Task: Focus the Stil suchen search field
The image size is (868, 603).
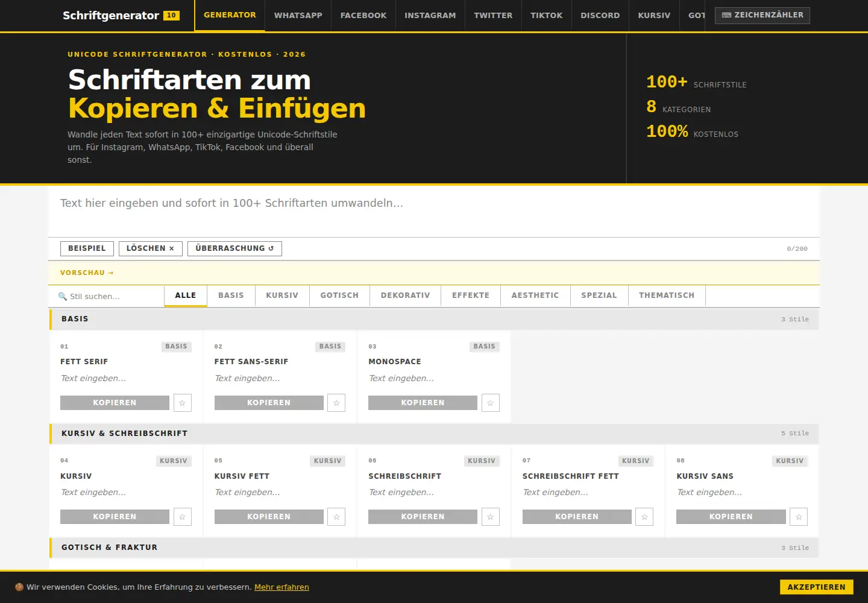Action: [106, 297]
